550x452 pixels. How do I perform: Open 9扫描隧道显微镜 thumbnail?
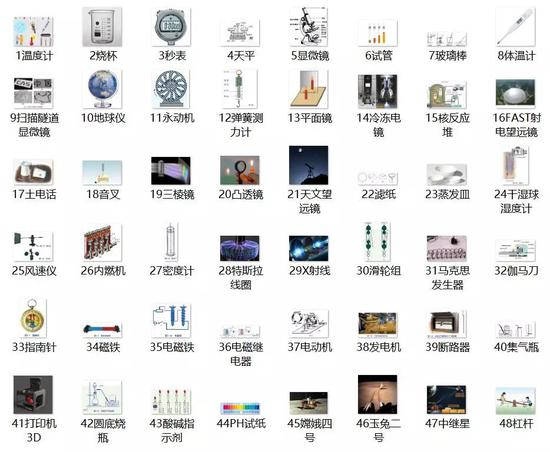pos(33,93)
